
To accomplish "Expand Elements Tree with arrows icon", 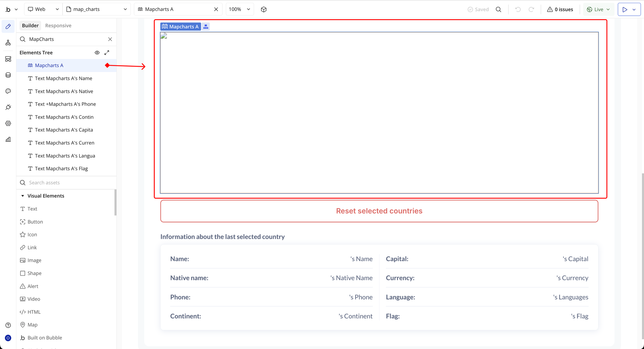I will 107,53.
